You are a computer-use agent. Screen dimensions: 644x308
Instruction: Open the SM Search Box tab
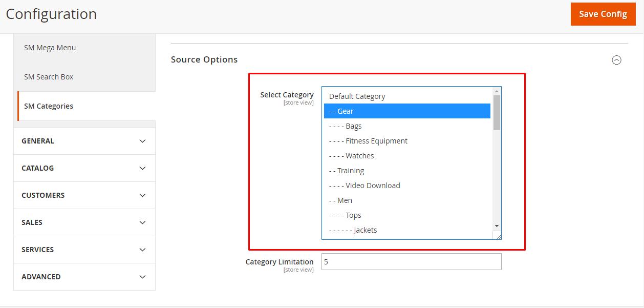pyautogui.click(x=49, y=77)
